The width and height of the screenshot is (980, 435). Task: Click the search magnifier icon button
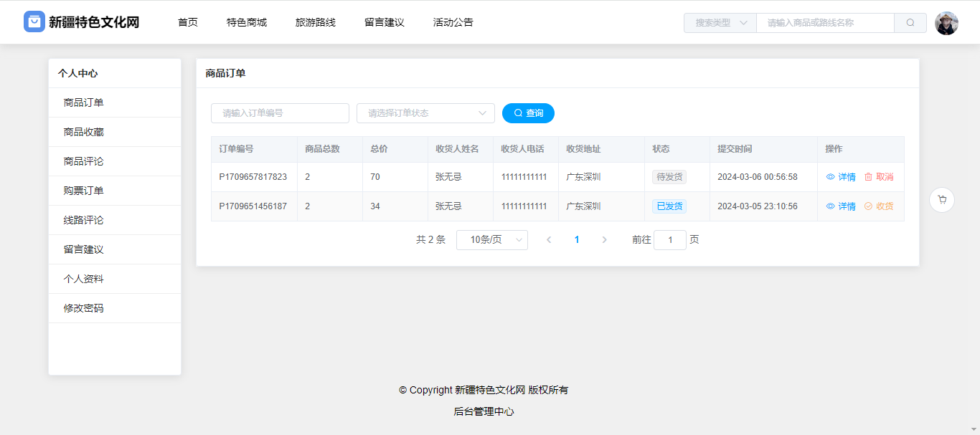tap(910, 23)
